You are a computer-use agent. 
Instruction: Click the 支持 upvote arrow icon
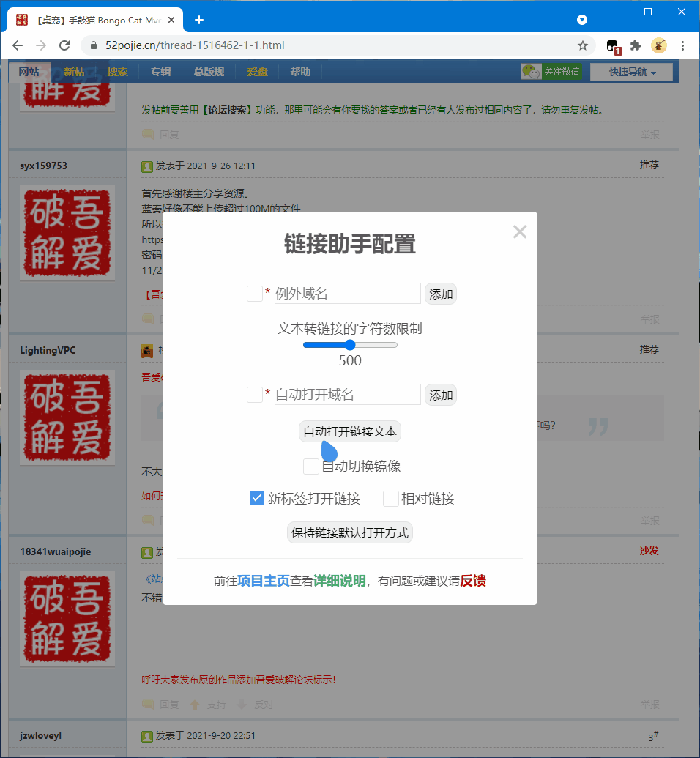(194, 704)
